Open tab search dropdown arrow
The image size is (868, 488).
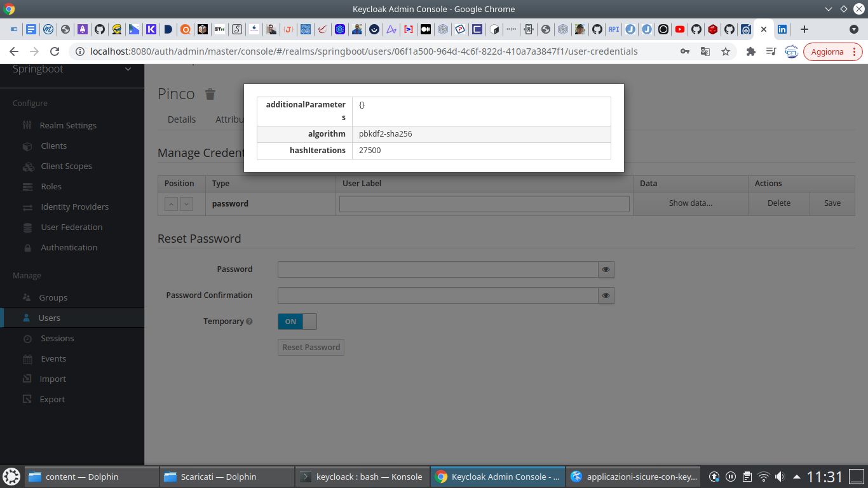click(854, 29)
